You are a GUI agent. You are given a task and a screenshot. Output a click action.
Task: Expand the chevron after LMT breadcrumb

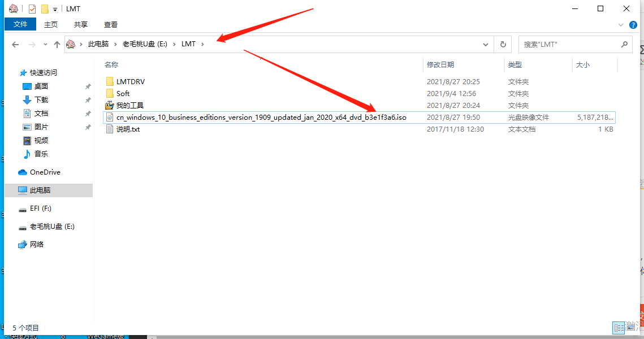tap(202, 44)
